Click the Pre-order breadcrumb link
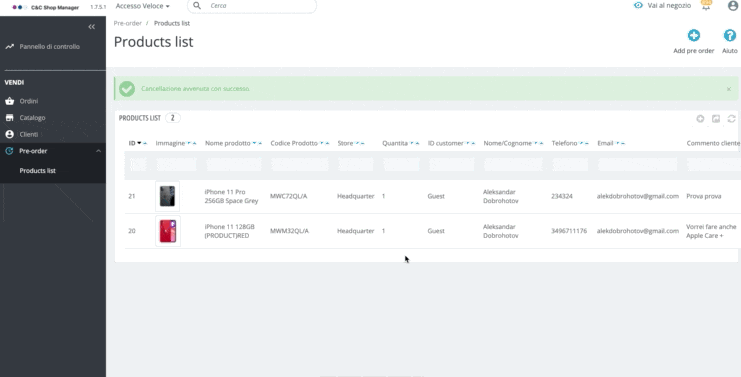This screenshot has width=741, height=377. point(128,23)
